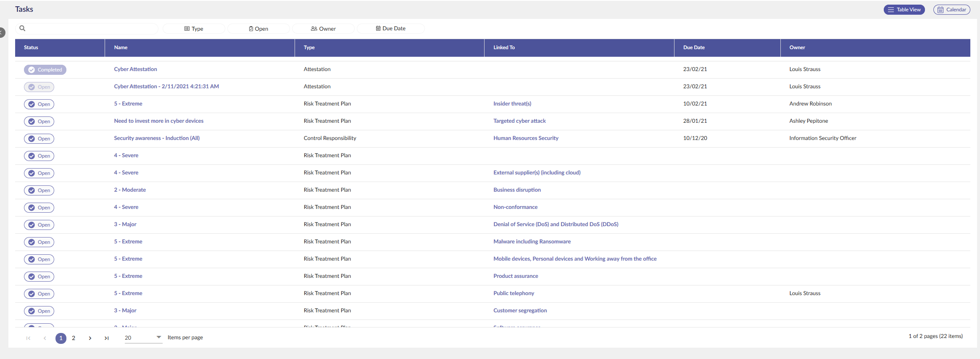
Task: Click the Due Date calendar icon
Action: pos(378,28)
